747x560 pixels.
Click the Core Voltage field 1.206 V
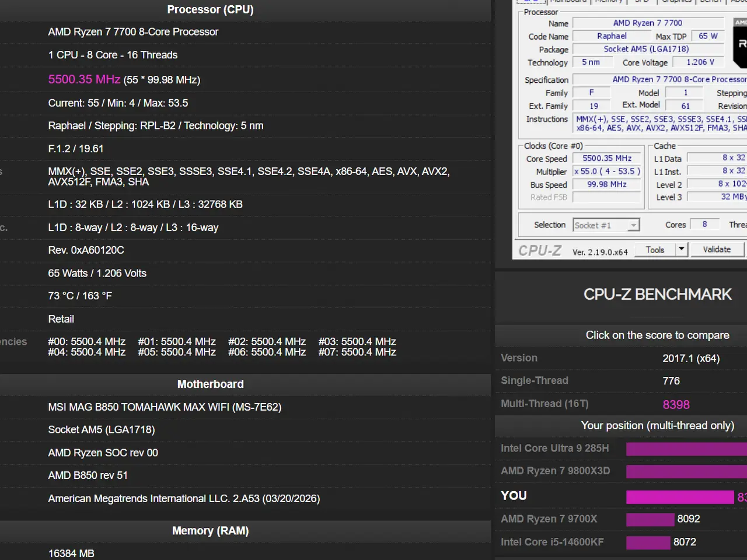click(x=700, y=62)
